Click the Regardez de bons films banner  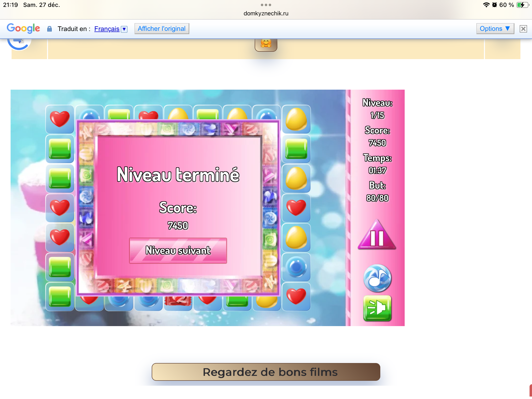[266, 372]
